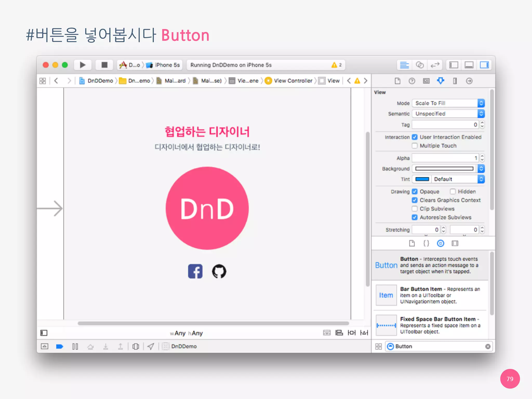Toggle Clears Graphics Context checkbox
Viewport: 532px width, 399px height.
[415, 200]
